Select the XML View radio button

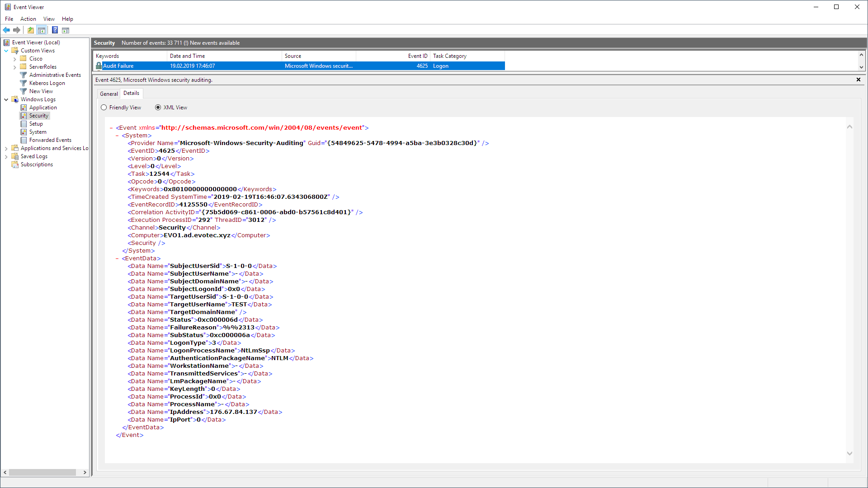pos(158,107)
